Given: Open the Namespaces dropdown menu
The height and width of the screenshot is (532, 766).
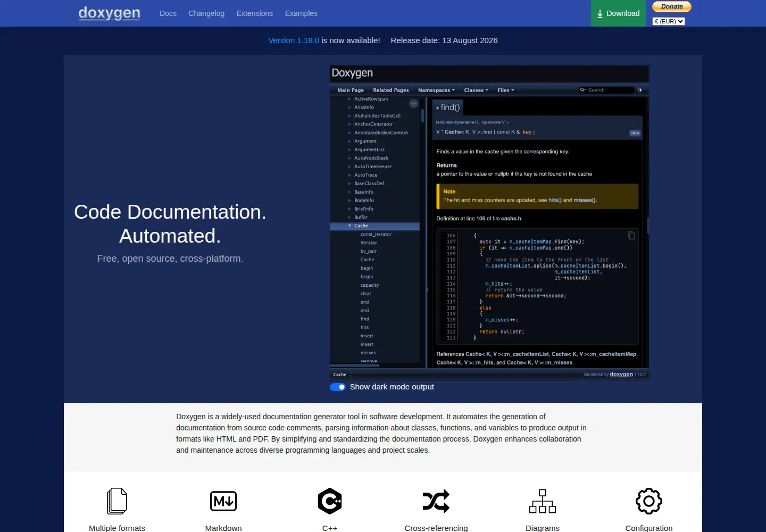Looking at the screenshot, I should 436,90.
